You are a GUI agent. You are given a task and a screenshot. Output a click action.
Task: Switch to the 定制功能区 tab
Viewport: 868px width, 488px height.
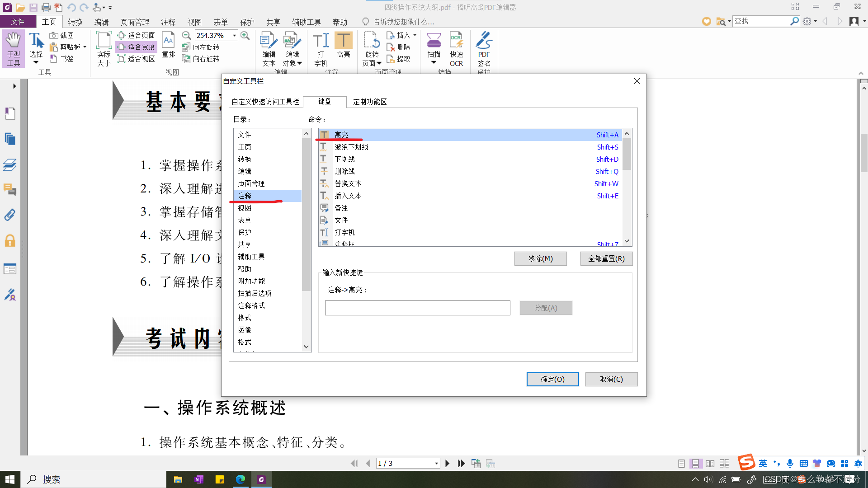click(369, 102)
